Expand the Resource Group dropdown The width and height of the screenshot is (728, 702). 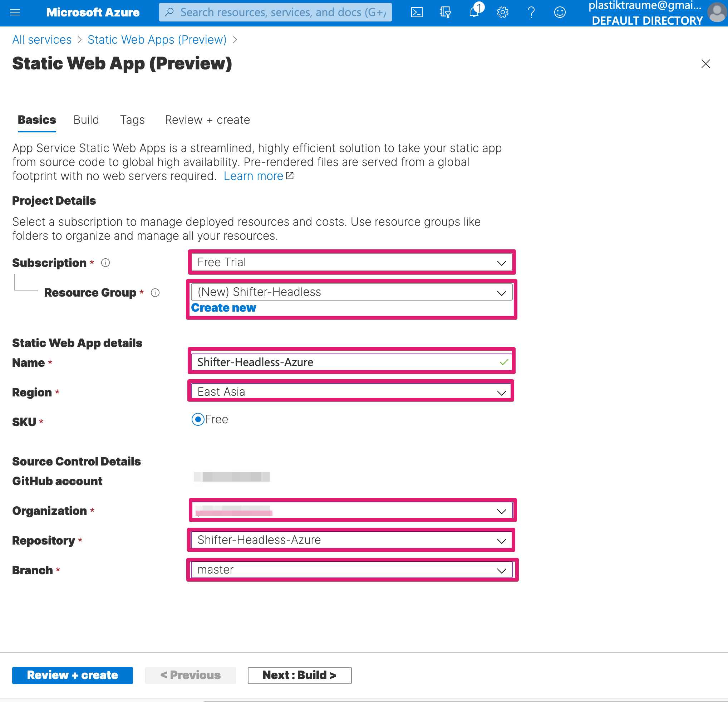coord(351,292)
